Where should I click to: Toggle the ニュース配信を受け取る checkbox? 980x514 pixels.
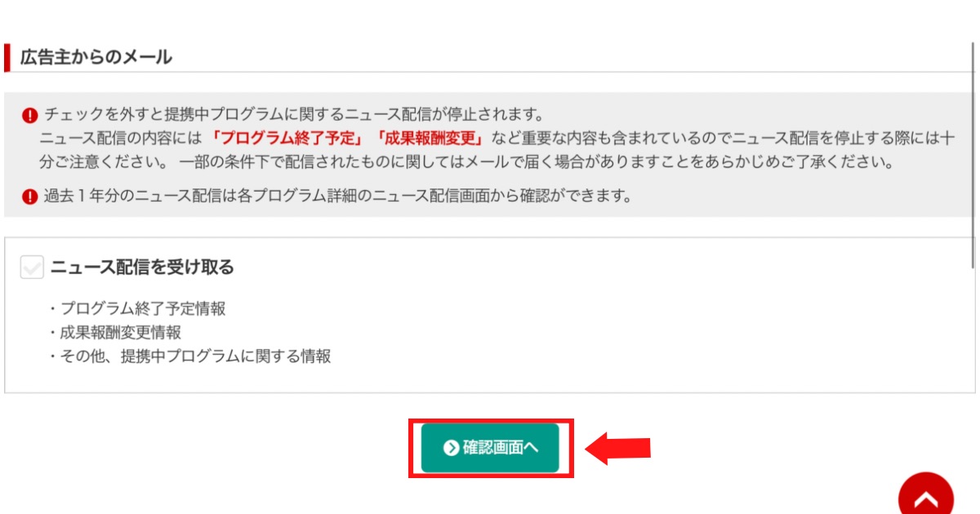(x=32, y=267)
